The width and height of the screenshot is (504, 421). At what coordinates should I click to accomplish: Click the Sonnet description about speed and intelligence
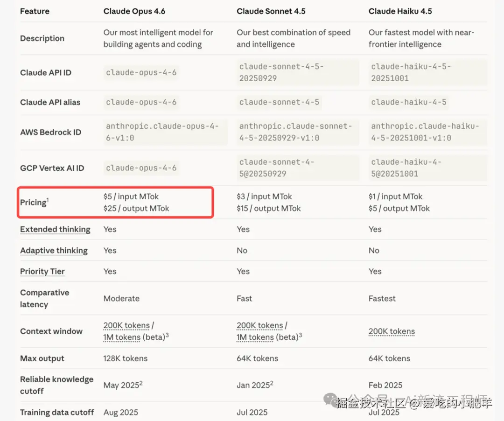click(x=294, y=38)
